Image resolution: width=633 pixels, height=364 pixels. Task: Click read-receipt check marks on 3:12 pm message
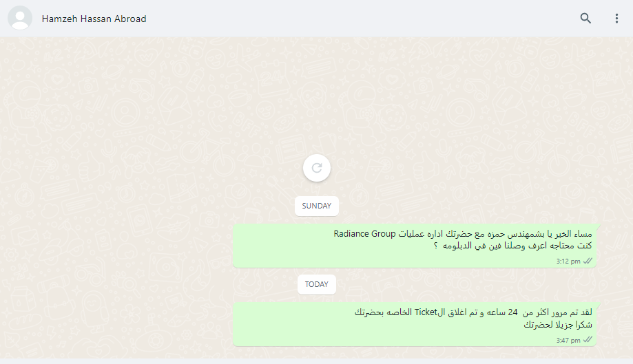pyautogui.click(x=588, y=261)
